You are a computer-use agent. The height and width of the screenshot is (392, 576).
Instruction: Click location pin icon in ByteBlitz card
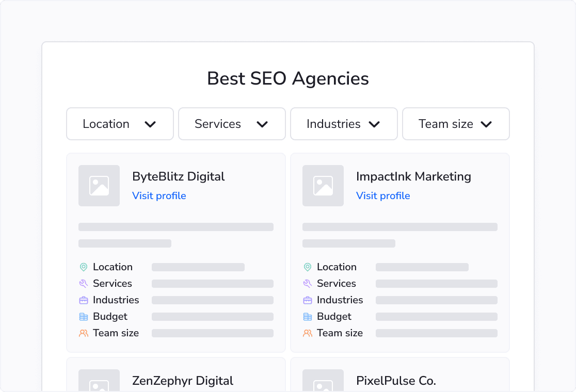84,267
